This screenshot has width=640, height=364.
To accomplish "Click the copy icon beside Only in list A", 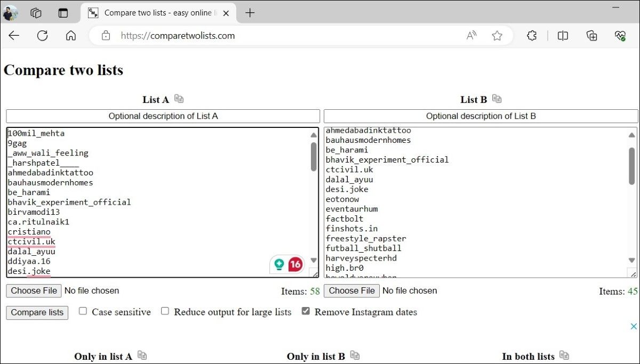I will coord(142,355).
